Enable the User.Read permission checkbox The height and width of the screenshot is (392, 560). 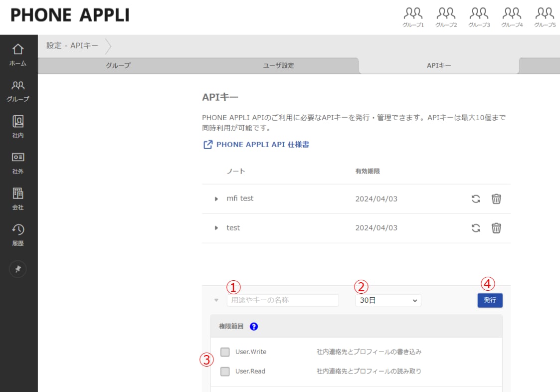coord(225,371)
